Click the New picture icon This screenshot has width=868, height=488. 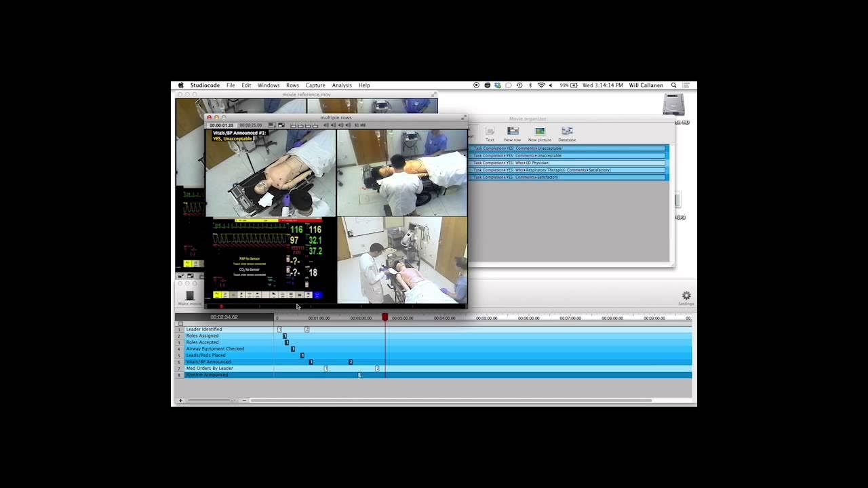click(540, 130)
